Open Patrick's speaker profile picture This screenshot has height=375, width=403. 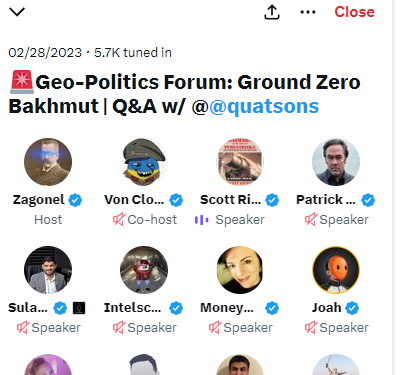click(336, 162)
